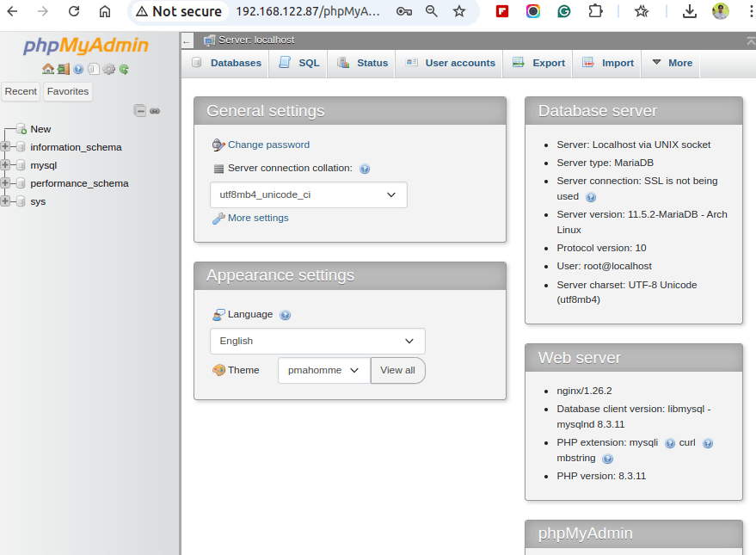The image size is (756, 555).
Task: Click the help icon beside Server connection collation
Action: click(x=365, y=169)
